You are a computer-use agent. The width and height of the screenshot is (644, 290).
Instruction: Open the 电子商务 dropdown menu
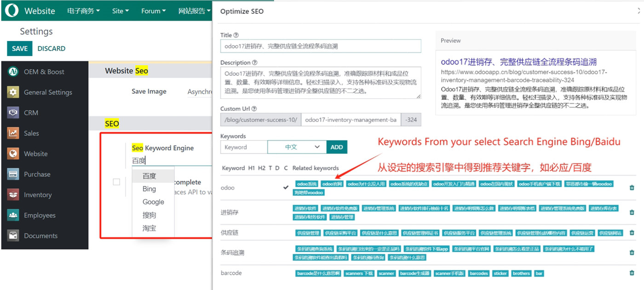[x=83, y=11]
